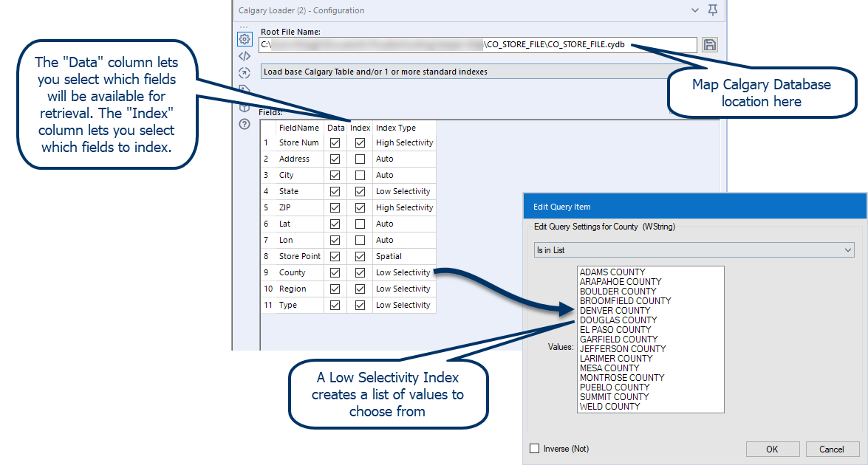This screenshot has width=868, height=465.
Task: Check the Index checkbox for Address
Action: pos(360,159)
